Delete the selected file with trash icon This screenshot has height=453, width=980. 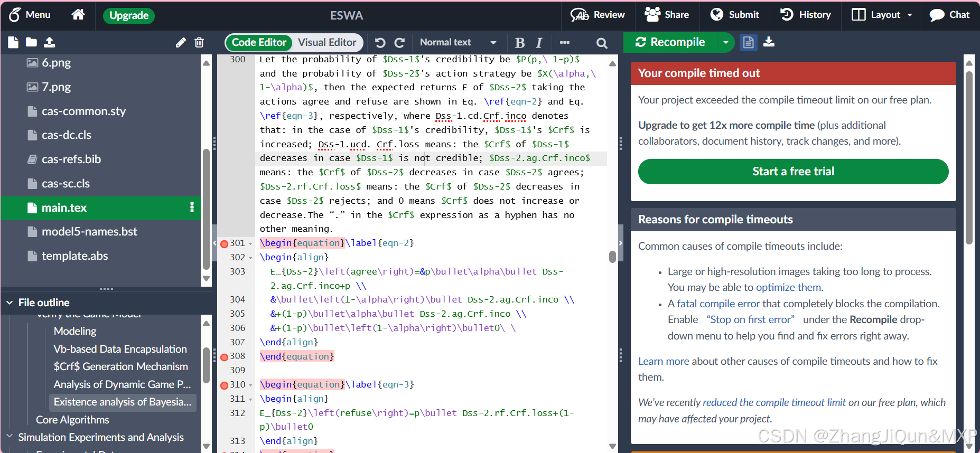199,42
